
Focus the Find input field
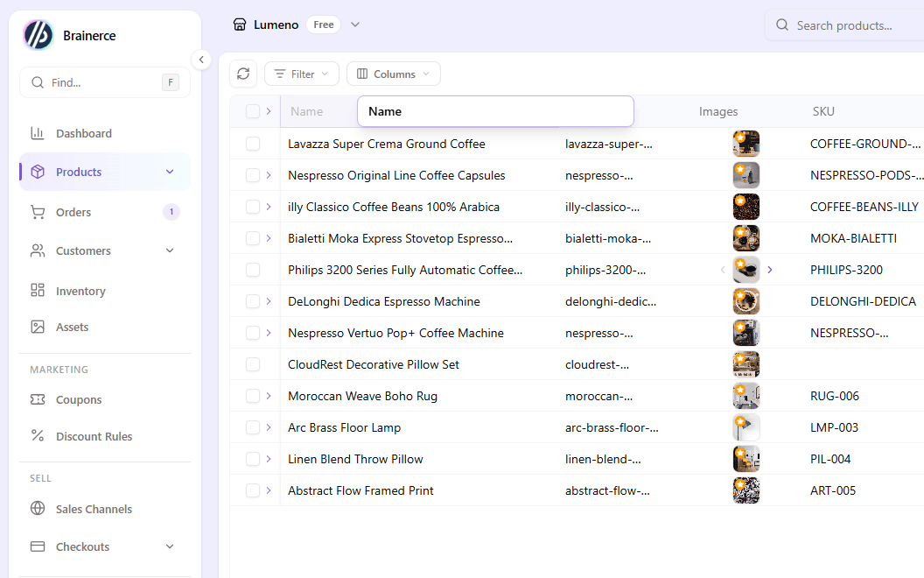105,82
